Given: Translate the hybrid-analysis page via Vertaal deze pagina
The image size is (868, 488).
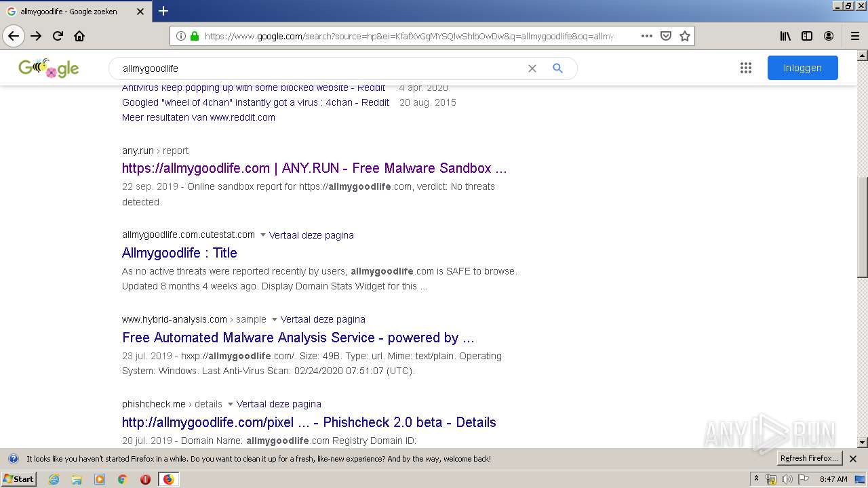Looking at the screenshot, I should (x=323, y=319).
